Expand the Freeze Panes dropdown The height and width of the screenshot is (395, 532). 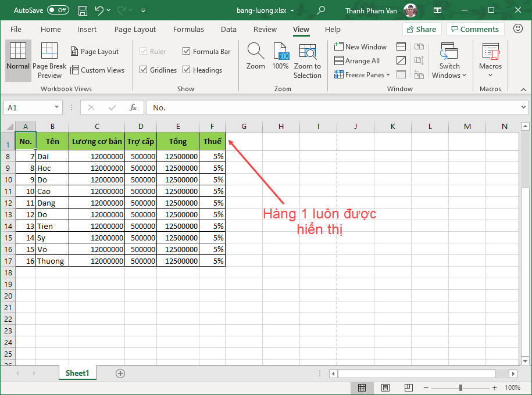[x=388, y=74]
